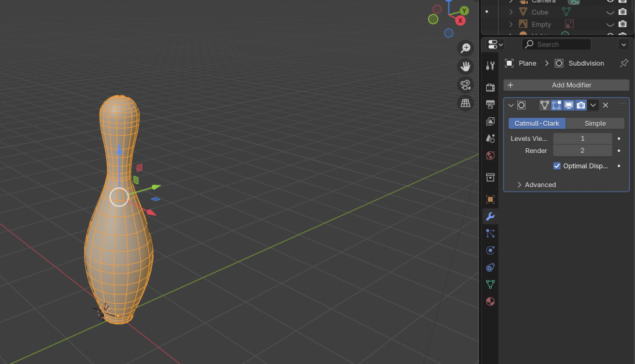The width and height of the screenshot is (635, 364).
Task: Open the Render properties tab
Action: click(490, 87)
